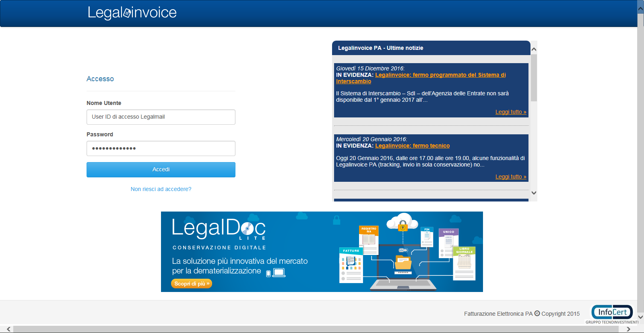The image size is (644, 333).
Task: Click the 'Legalinvoice PA - Ultime notizie' heading
Action: click(x=380, y=48)
